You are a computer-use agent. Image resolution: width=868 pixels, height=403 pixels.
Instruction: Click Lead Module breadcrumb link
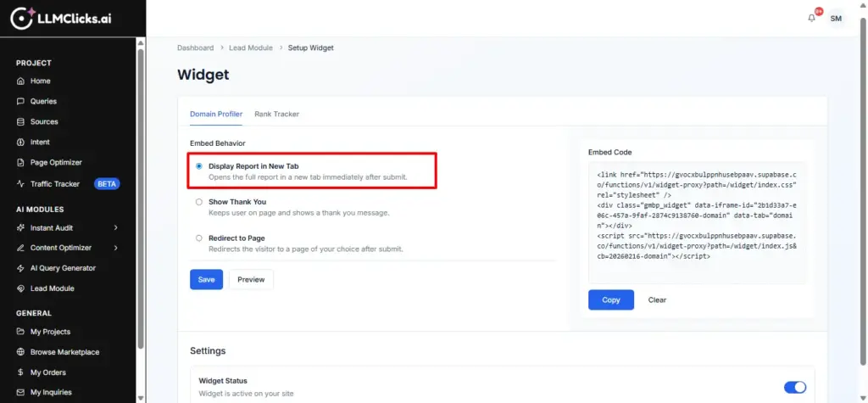(x=251, y=48)
